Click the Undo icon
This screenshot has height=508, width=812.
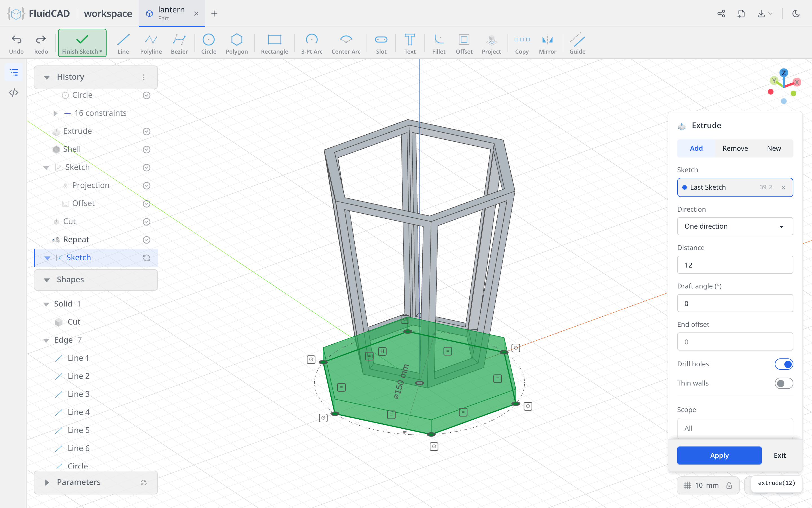tap(16, 40)
